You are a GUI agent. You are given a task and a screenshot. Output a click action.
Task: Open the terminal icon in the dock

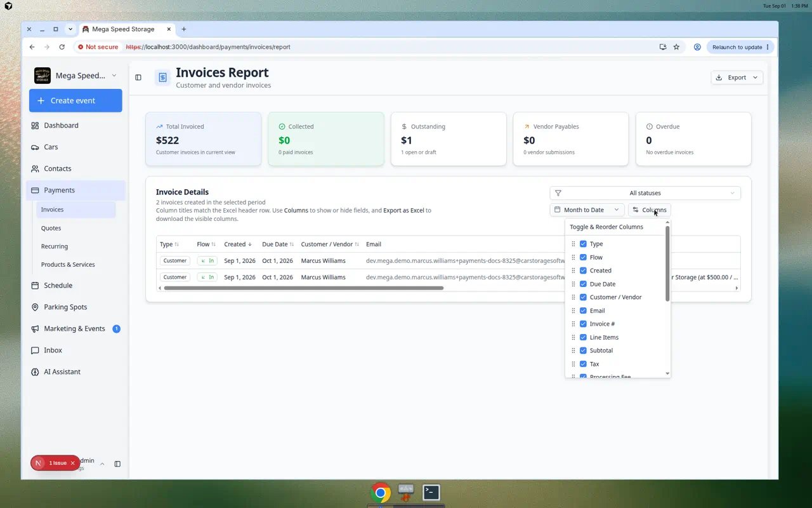(x=431, y=492)
